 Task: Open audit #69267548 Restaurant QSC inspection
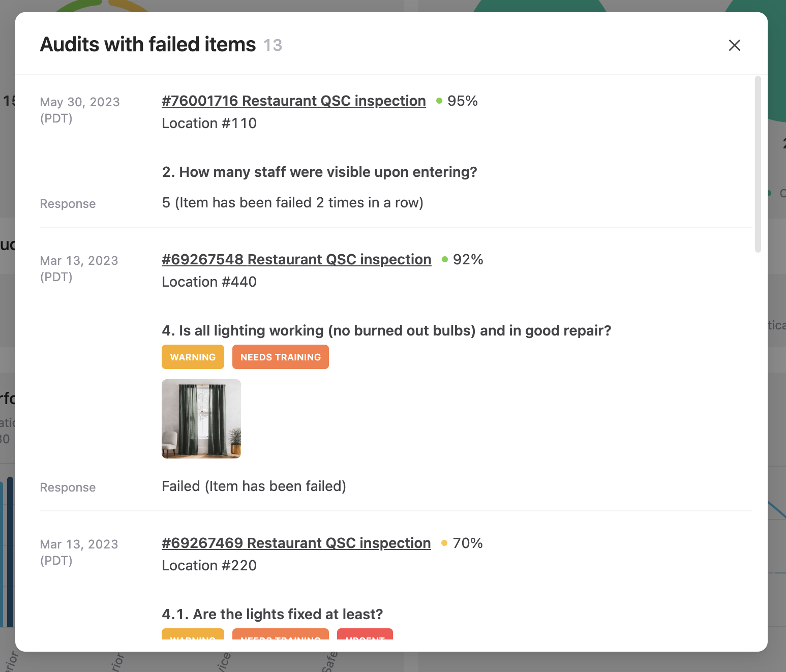(296, 259)
